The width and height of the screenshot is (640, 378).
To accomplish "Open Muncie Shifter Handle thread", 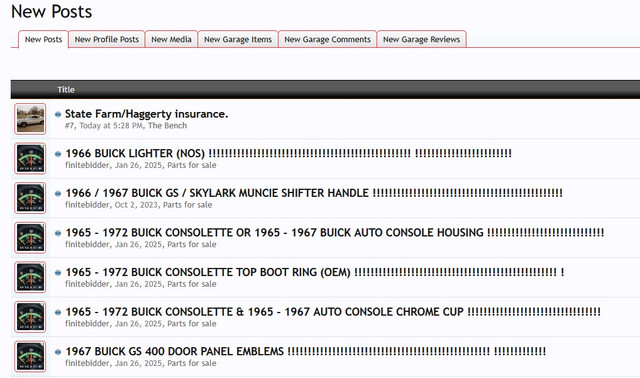I will point(314,193).
